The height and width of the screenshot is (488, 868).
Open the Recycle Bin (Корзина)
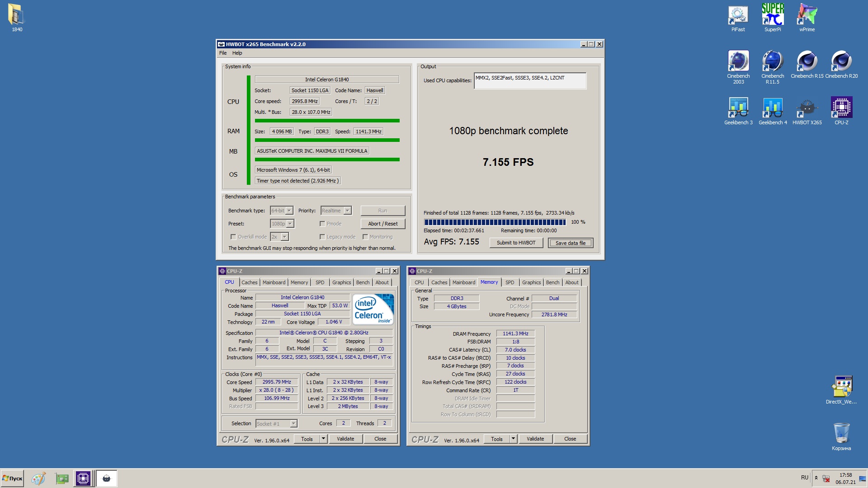[x=841, y=436]
